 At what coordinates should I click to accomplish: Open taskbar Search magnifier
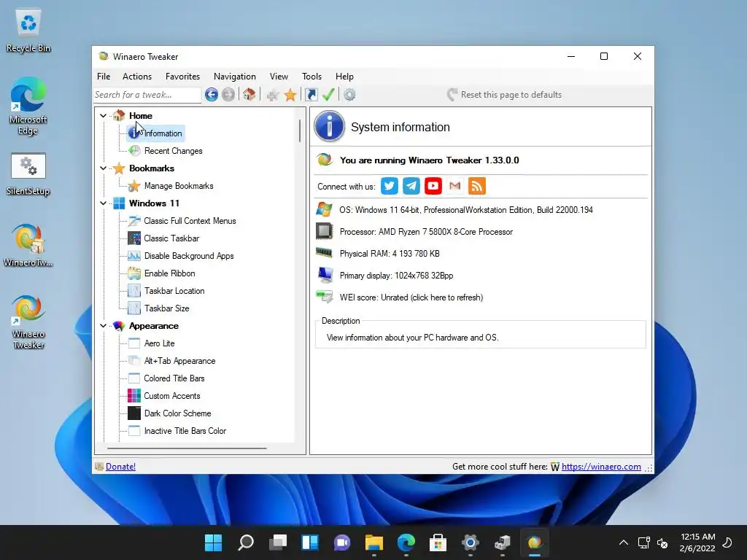(x=246, y=542)
